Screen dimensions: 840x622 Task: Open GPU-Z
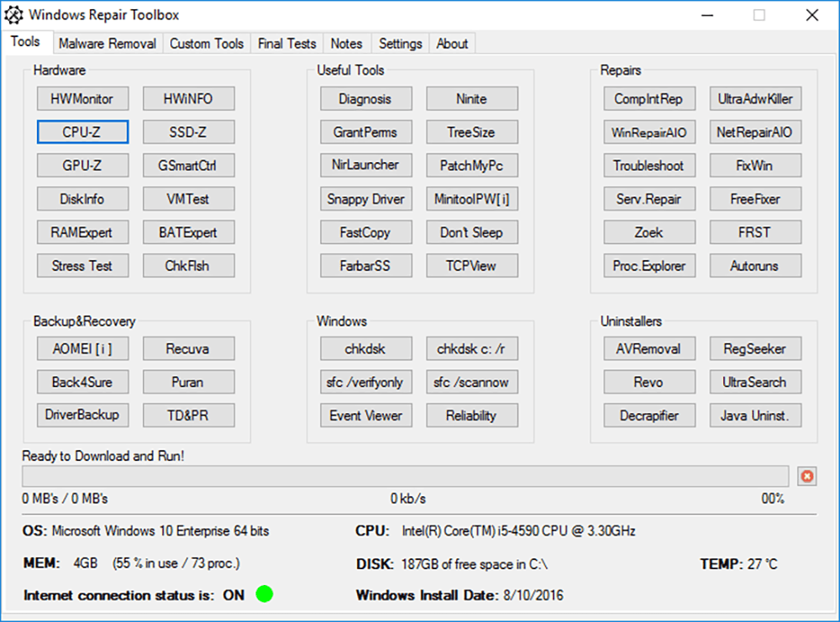coord(82,165)
